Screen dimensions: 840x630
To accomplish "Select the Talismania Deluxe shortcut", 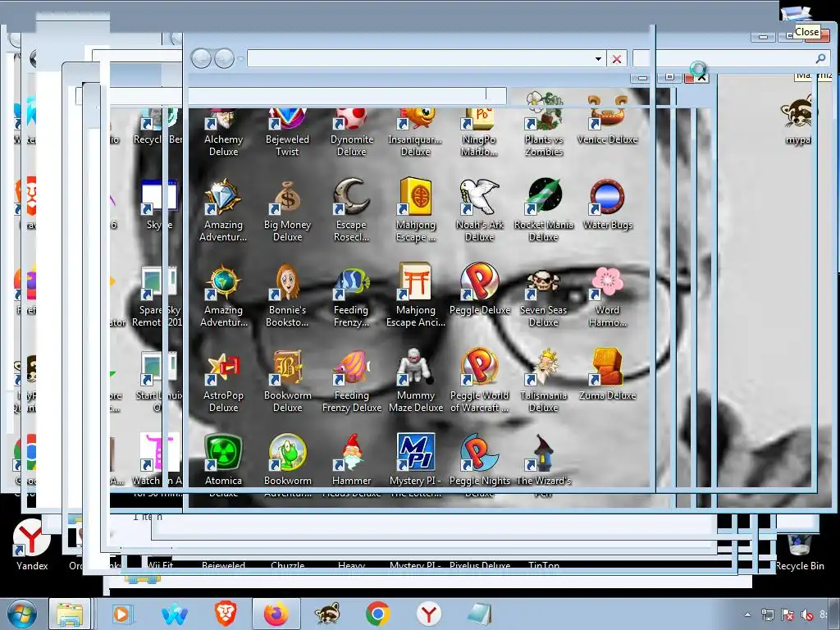I will 544,381.
